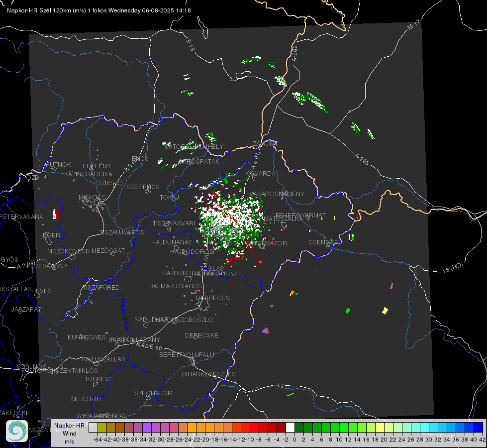Screen dimensions: 487x448
Task: Click the KISVARDA city label
Action: coord(260,174)
